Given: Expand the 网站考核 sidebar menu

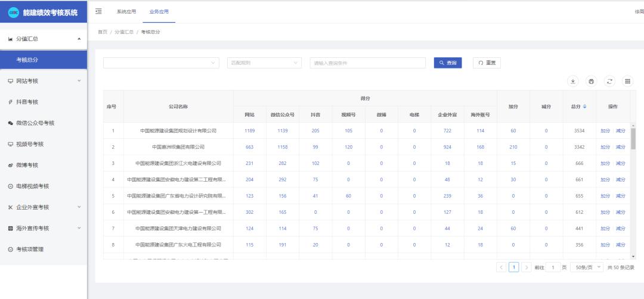Looking at the screenshot, I should 44,80.
